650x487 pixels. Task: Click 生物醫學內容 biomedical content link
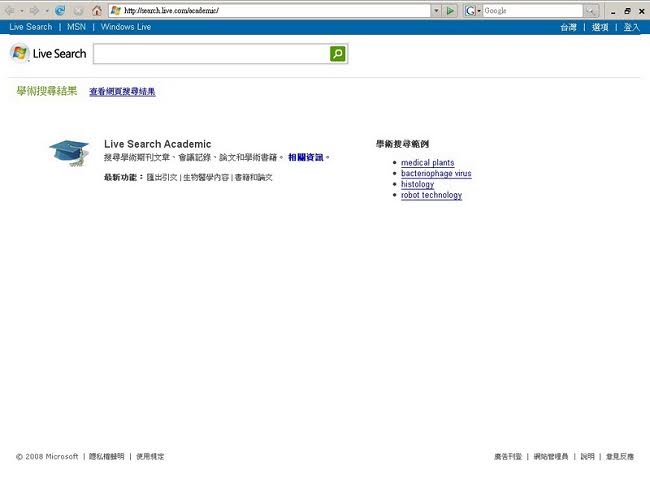(x=206, y=177)
